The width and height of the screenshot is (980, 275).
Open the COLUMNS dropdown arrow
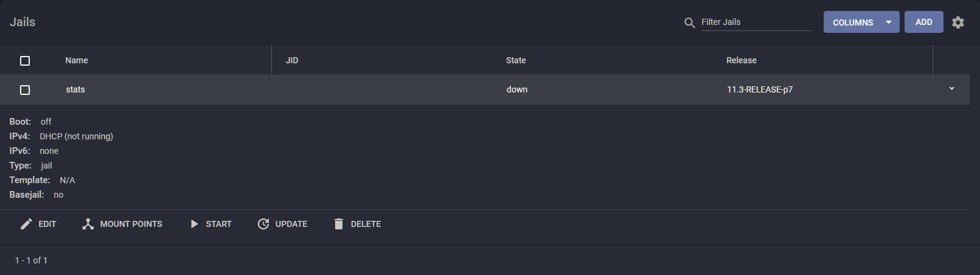click(x=889, y=22)
